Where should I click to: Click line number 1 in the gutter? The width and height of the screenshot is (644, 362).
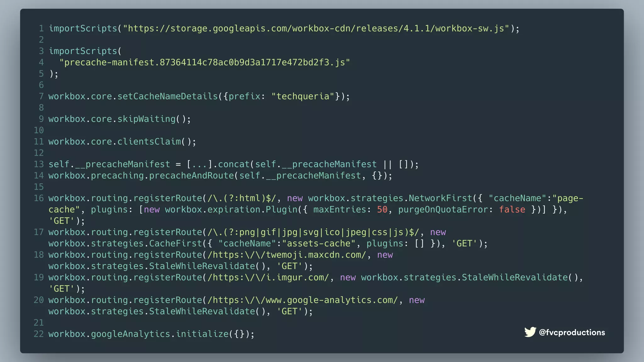tap(41, 29)
